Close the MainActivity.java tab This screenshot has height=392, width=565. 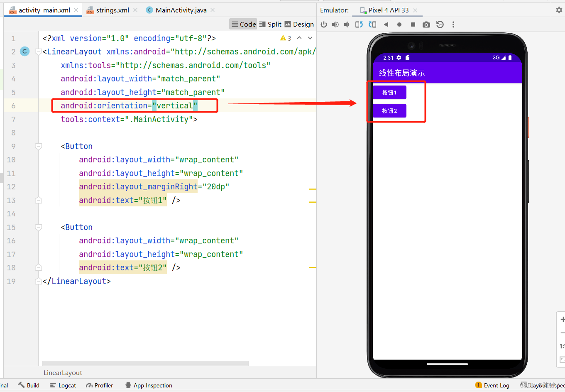coord(213,10)
